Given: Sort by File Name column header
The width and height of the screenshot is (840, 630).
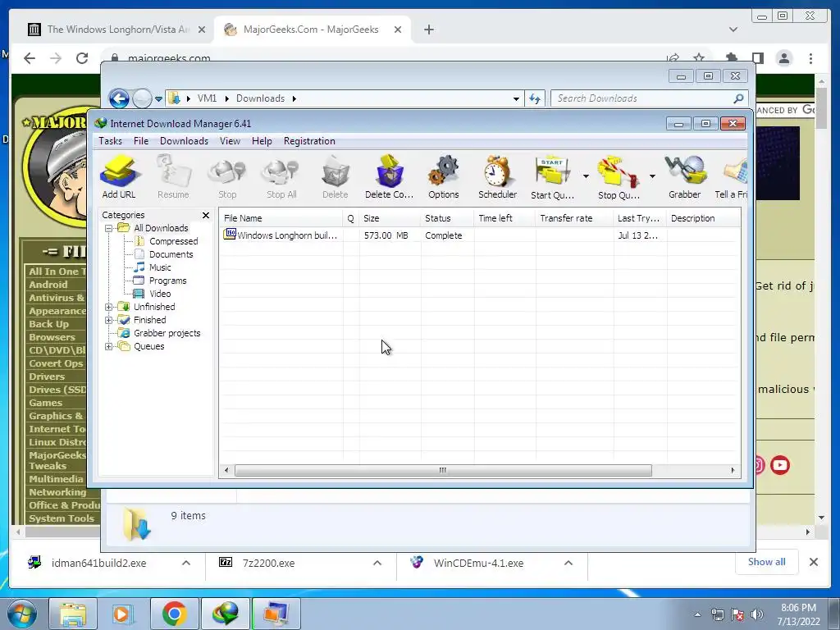Looking at the screenshot, I should (281, 218).
